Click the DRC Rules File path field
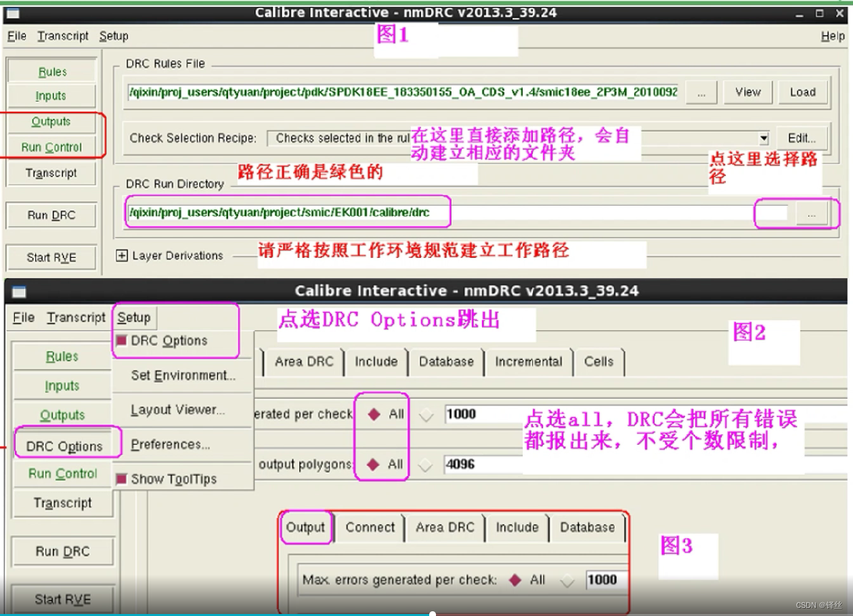 [402, 92]
